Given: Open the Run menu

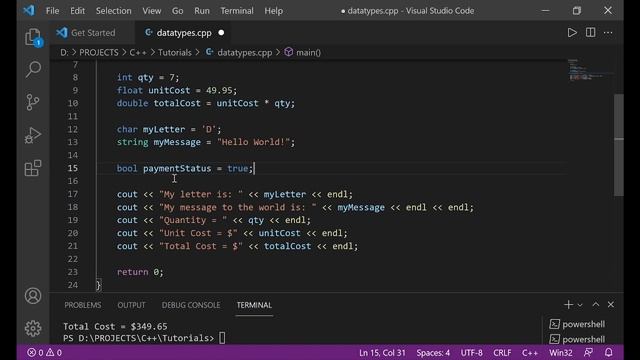Looking at the screenshot, I should click(202, 11).
